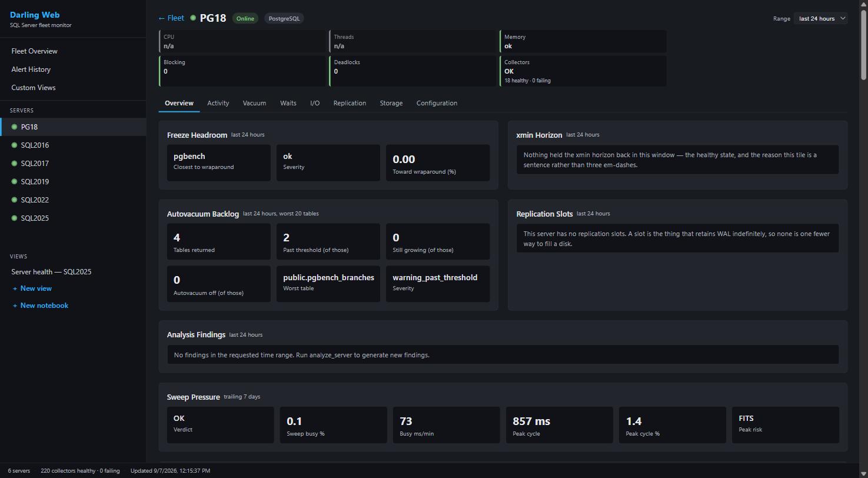
Task: Open the Range dropdown showing last 24 hours
Action: pyautogui.click(x=820, y=18)
